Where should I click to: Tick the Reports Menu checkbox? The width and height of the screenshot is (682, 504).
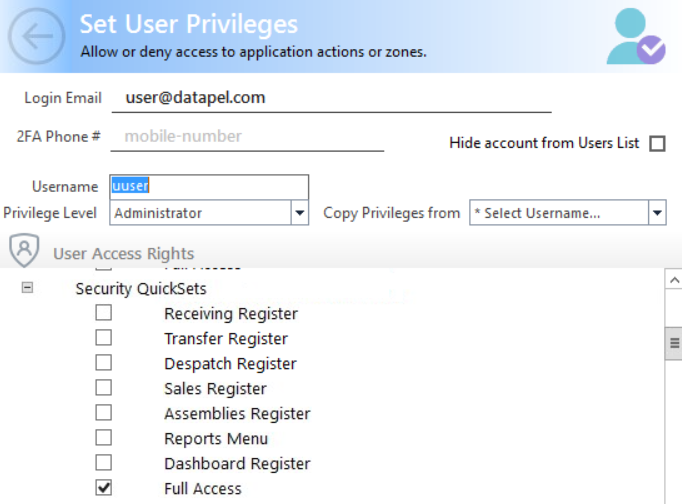point(104,437)
